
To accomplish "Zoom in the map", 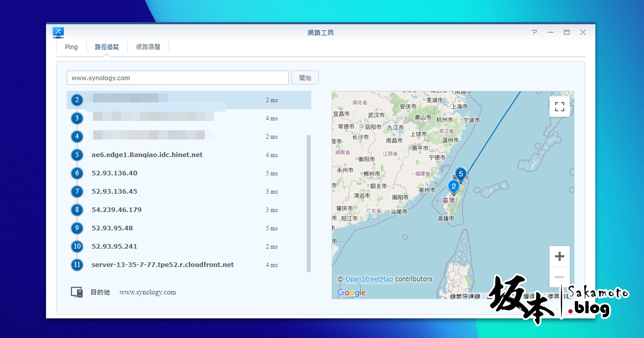I will (x=559, y=257).
